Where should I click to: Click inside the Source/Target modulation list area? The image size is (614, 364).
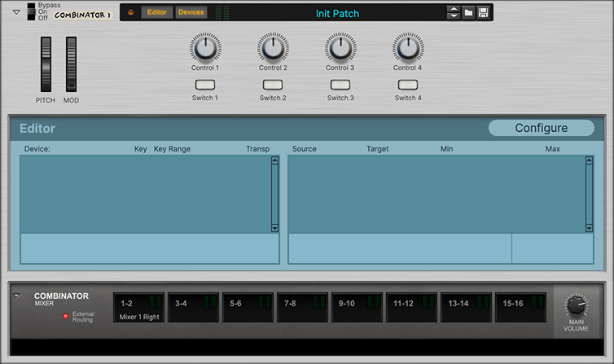(437, 195)
